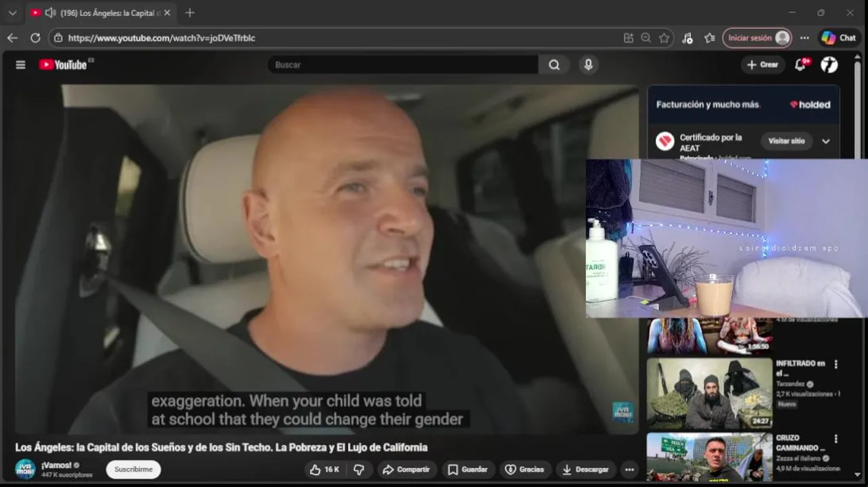
Task: Focus the Buscar search field
Action: [x=404, y=65]
